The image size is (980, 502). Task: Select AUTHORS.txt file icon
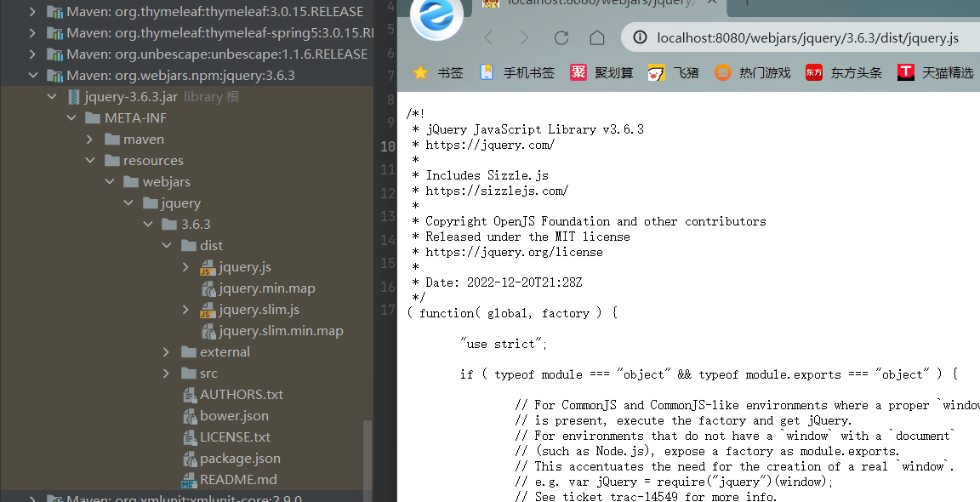coord(190,395)
